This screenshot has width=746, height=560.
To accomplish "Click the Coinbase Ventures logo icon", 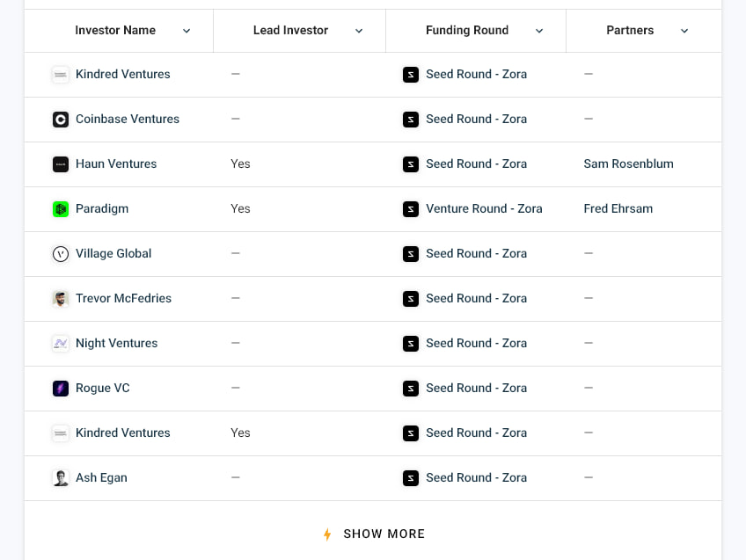I will [x=61, y=120].
